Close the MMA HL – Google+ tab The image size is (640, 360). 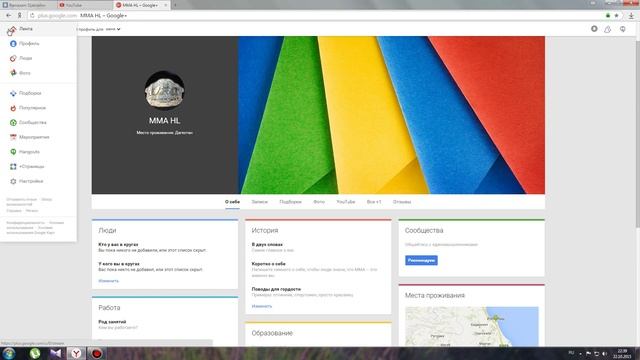(166, 5)
